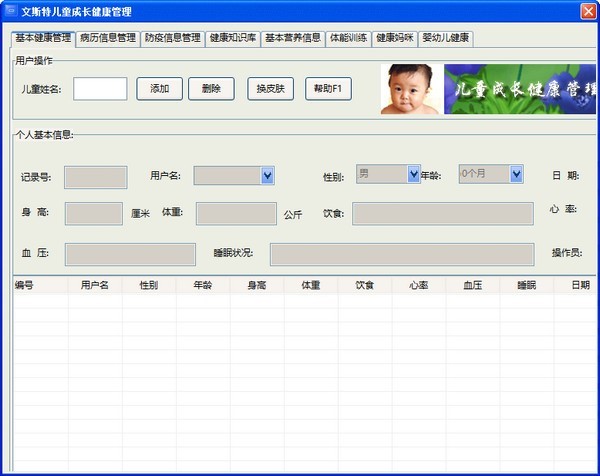Open the 防疫信息管理 tab

172,39
